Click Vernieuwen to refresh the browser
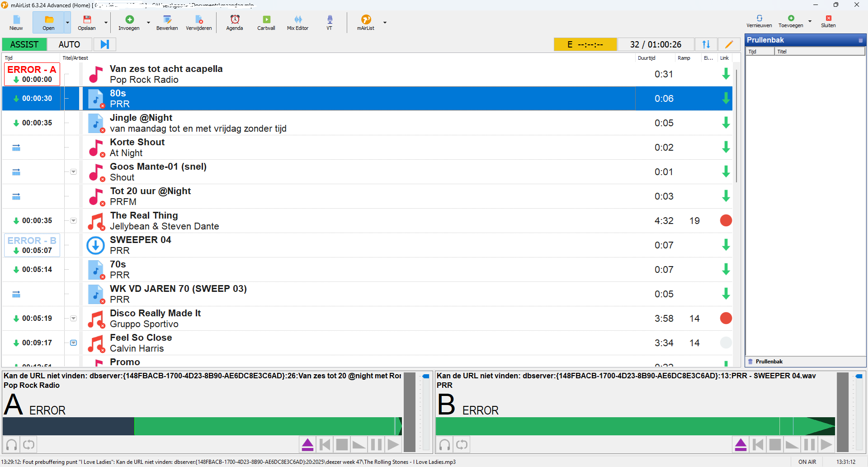Viewport: 868px width, 467px height. coord(759,21)
